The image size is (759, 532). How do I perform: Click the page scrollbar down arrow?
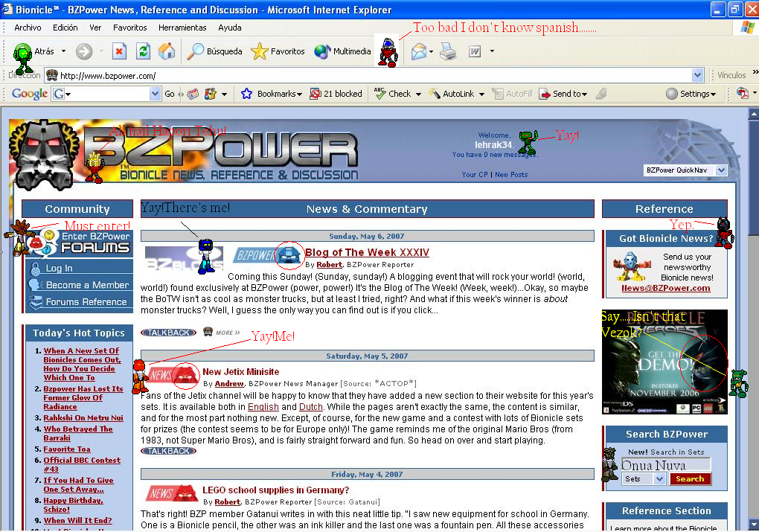[753, 525]
